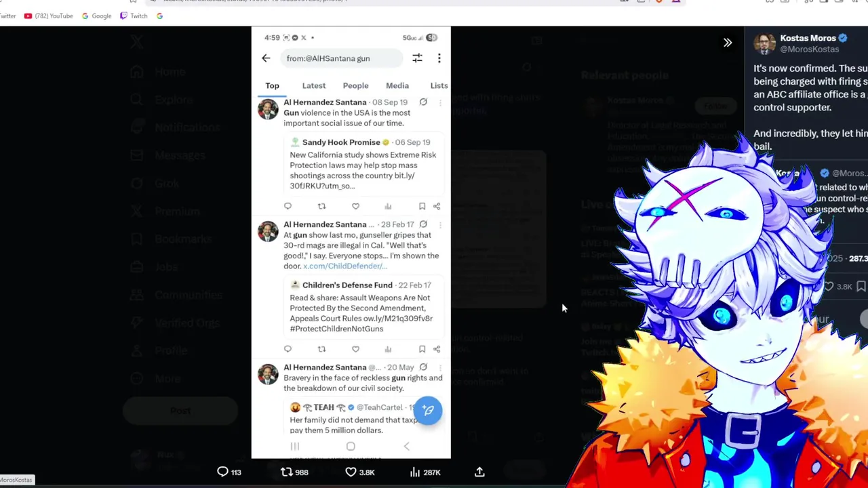Screen dimensions: 868x488
Task: Switch to the Media tab
Action: point(397,85)
